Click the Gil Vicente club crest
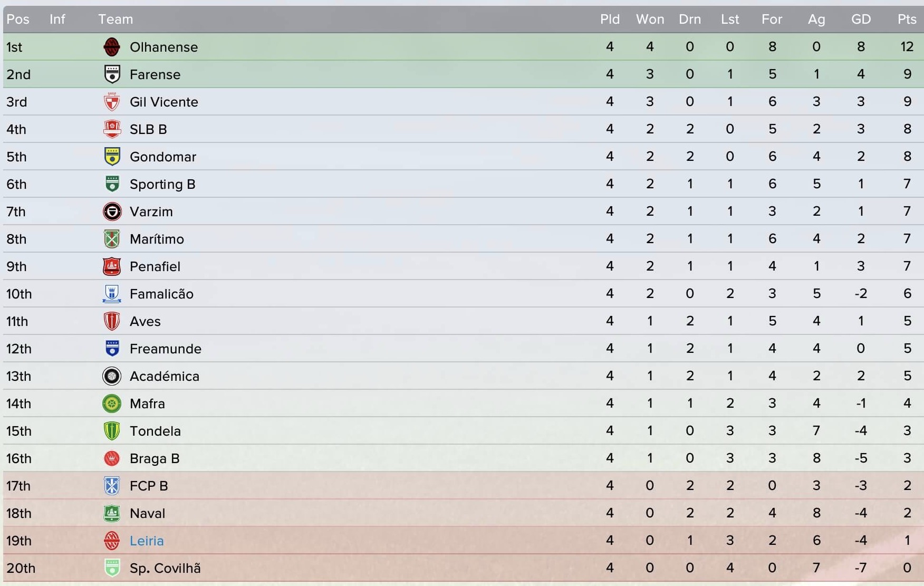924x586 pixels. click(x=112, y=102)
